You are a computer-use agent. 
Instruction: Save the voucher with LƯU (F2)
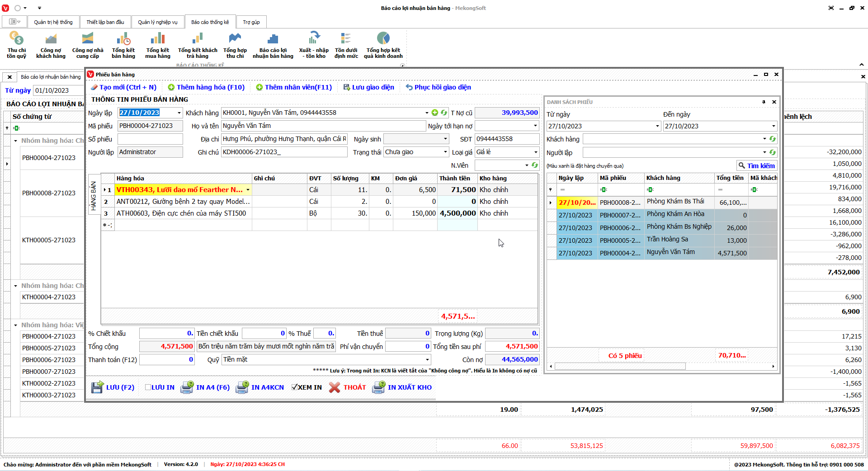click(x=113, y=387)
